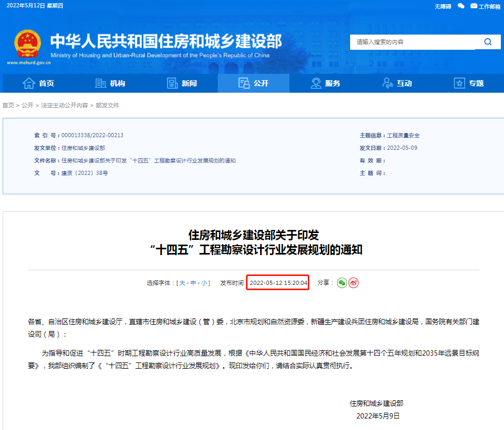Click the work mailbox envelope icon

tap(474, 6)
